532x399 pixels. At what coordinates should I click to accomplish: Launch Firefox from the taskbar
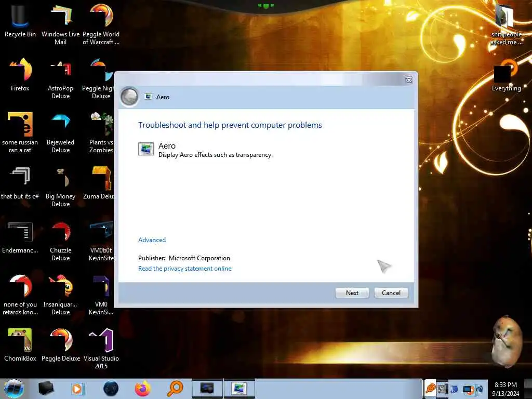point(143,389)
